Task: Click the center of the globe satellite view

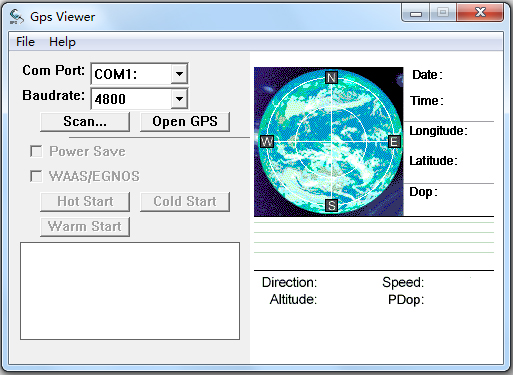Action: pos(331,142)
